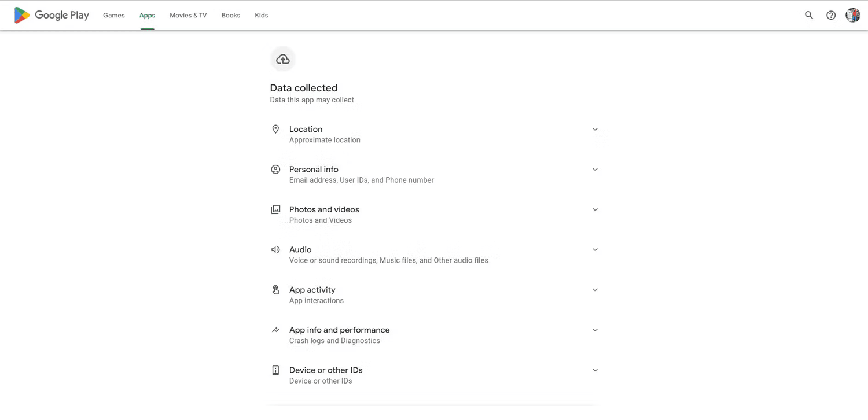This screenshot has width=868, height=420.
Task: Open the account profile avatar
Action: tap(853, 15)
